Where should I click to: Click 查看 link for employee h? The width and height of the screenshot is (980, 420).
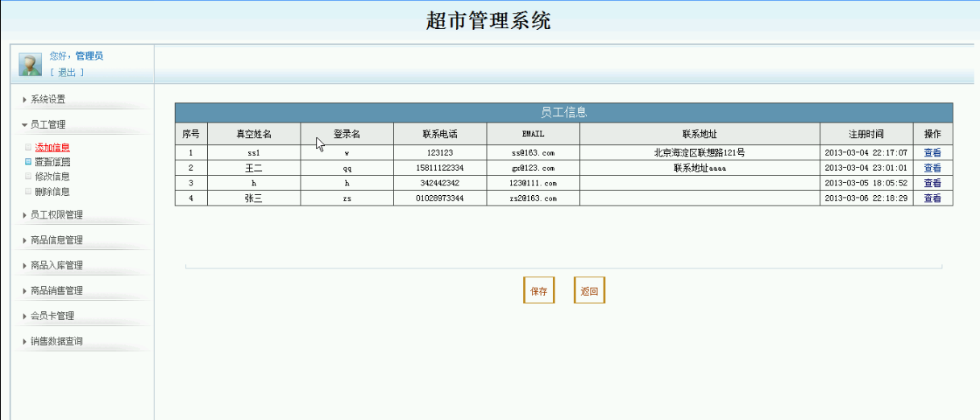[x=932, y=183]
